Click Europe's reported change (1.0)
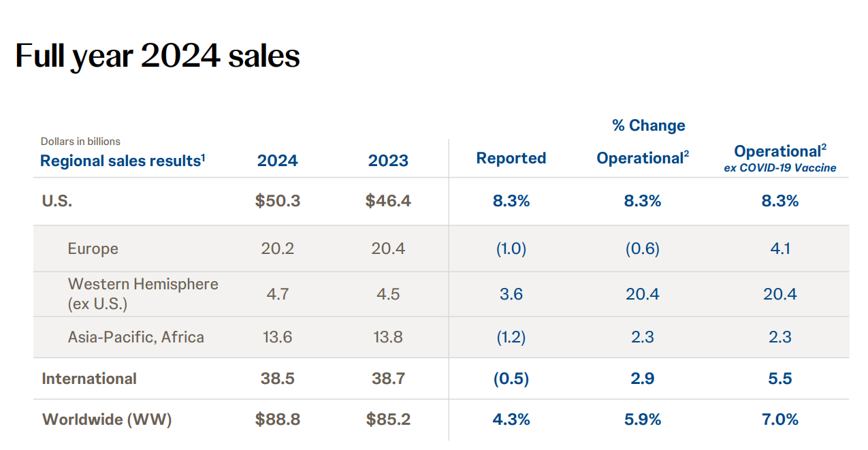 [x=511, y=248]
